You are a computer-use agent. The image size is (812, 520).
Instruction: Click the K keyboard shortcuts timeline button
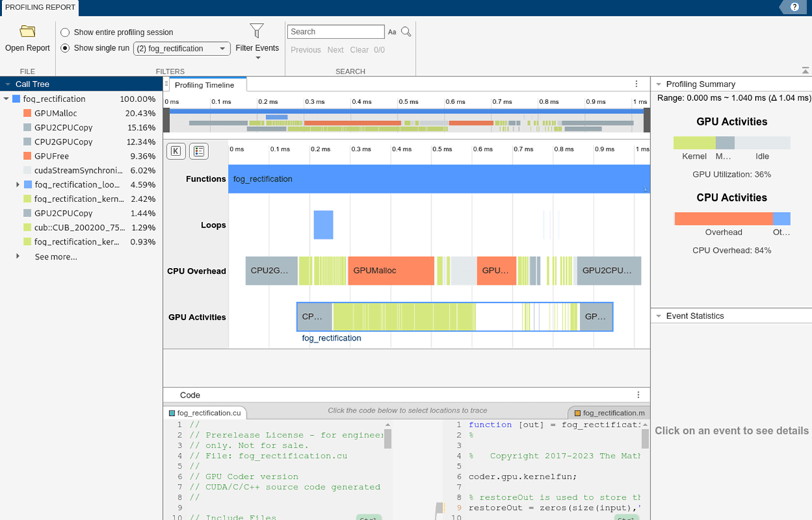176,151
